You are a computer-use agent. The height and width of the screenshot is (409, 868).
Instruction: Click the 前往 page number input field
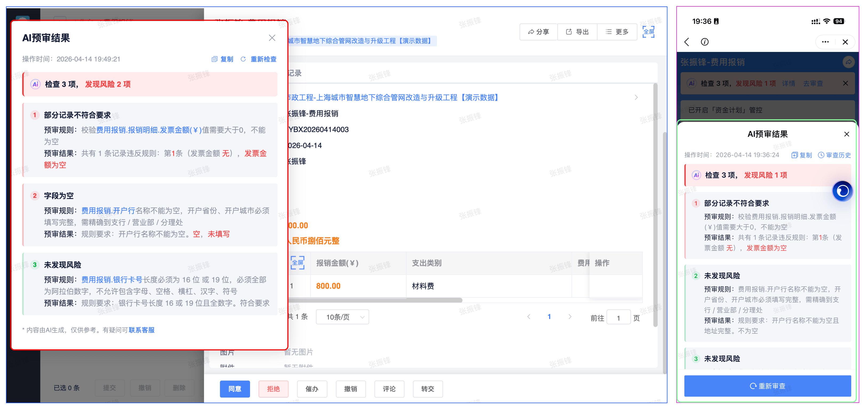pos(618,318)
